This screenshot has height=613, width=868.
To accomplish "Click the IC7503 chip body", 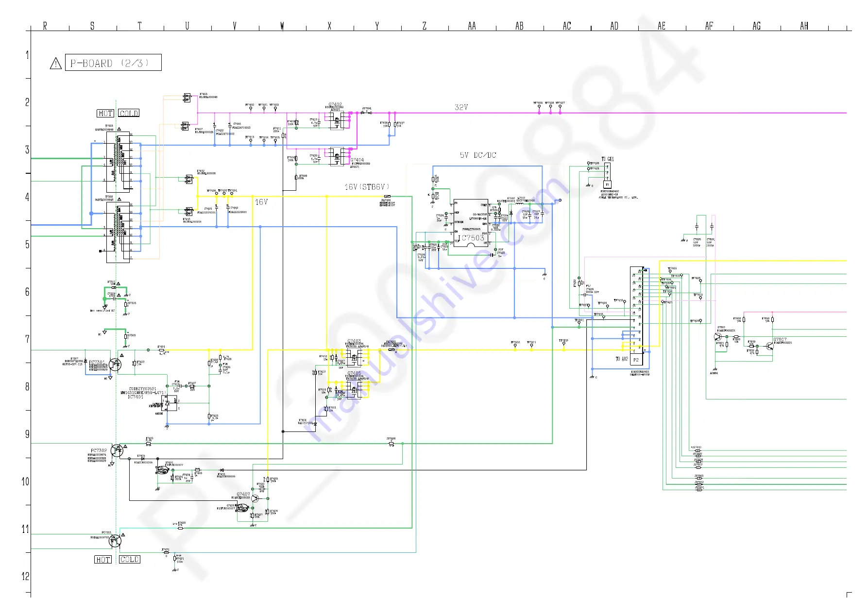I will 471,223.
